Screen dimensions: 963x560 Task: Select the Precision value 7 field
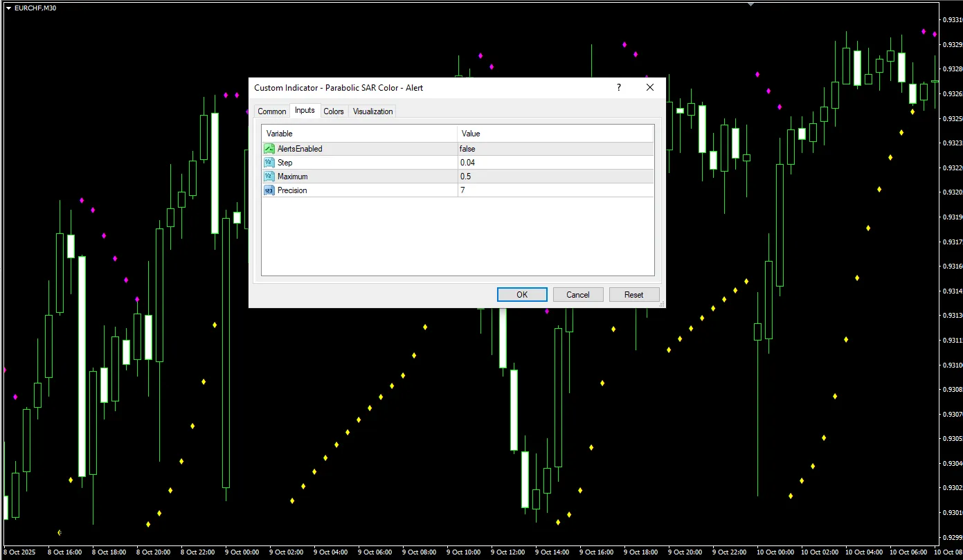tap(555, 190)
